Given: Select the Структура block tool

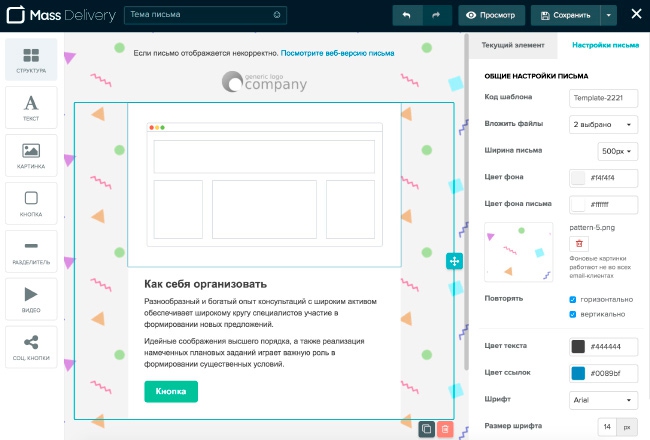Looking at the screenshot, I should [31, 59].
